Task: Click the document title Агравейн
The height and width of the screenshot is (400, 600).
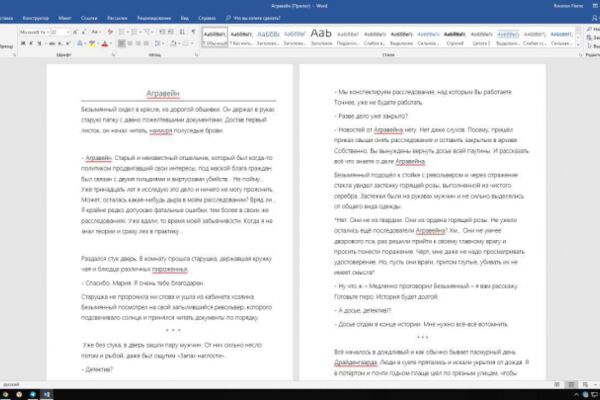Action: click(x=163, y=93)
